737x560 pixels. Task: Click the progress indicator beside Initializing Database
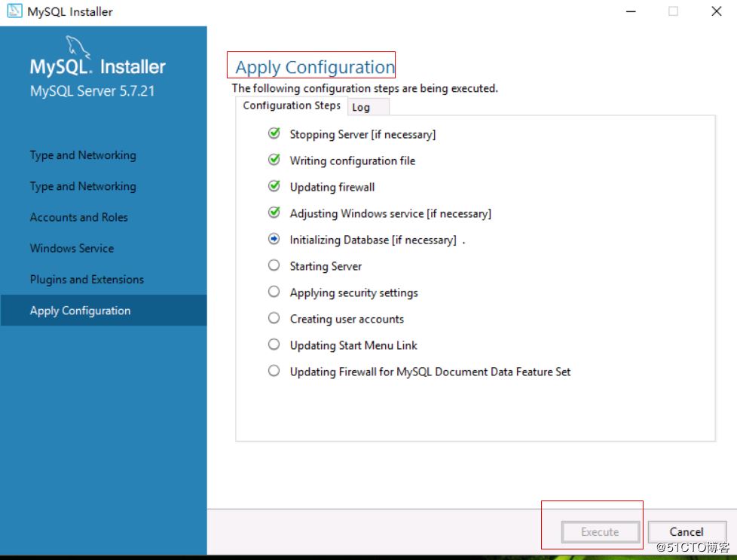click(274, 238)
